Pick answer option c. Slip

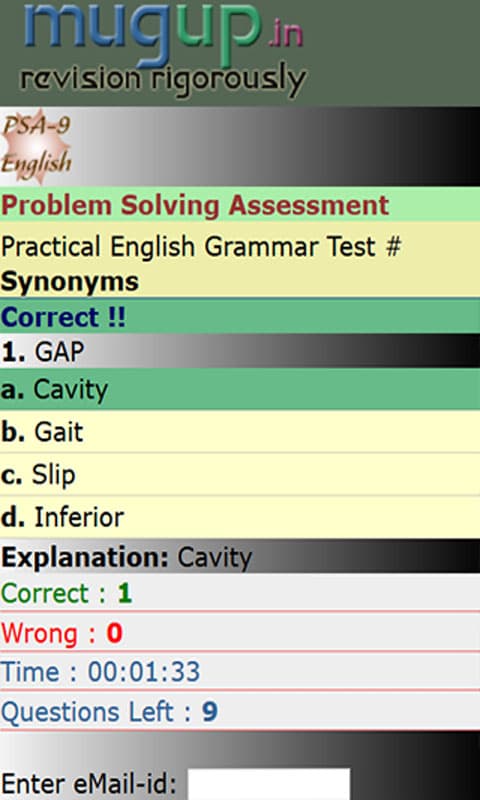point(240,474)
